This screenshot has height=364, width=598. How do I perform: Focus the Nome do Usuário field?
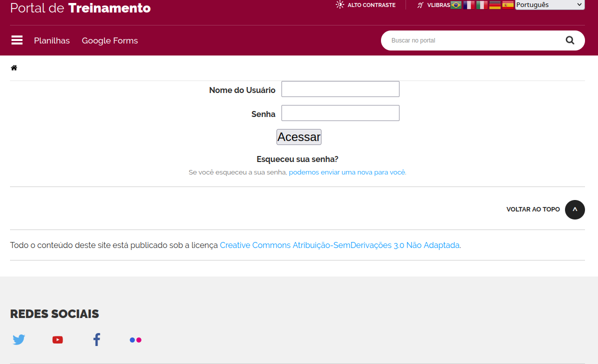click(x=340, y=89)
